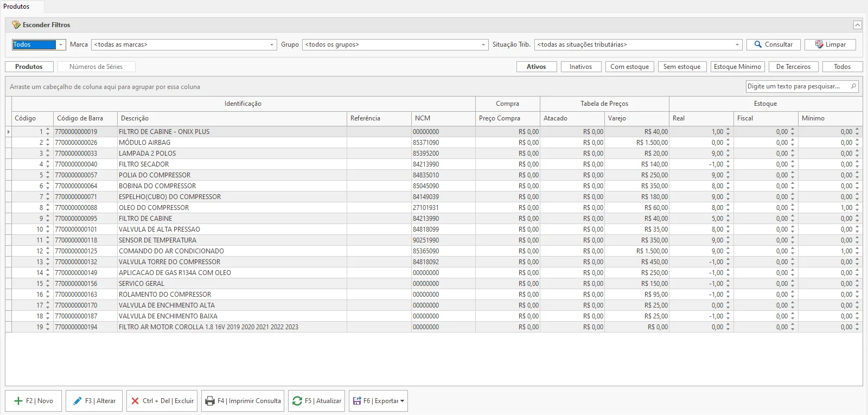
Task: Click the F3 Alterar button
Action: pyautogui.click(x=94, y=401)
